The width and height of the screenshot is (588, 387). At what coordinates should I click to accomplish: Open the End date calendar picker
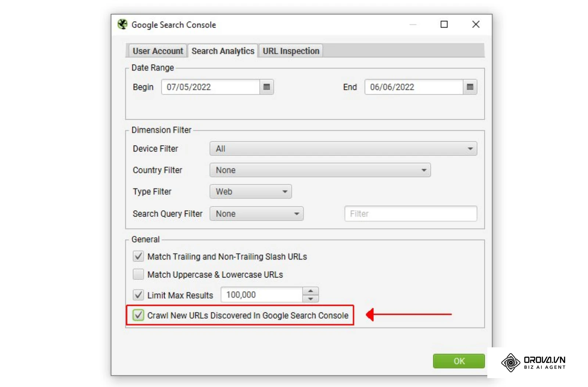[x=470, y=87]
